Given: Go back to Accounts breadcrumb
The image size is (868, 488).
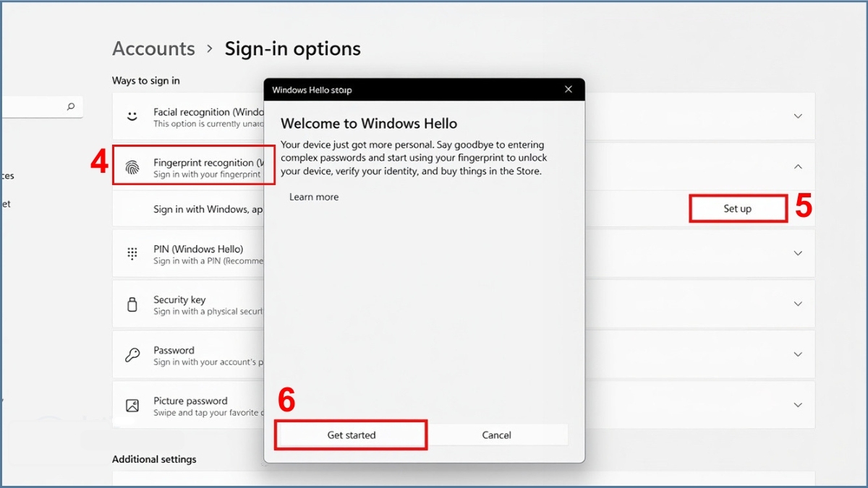Looking at the screenshot, I should pyautogui.click(x=153, y=48).
